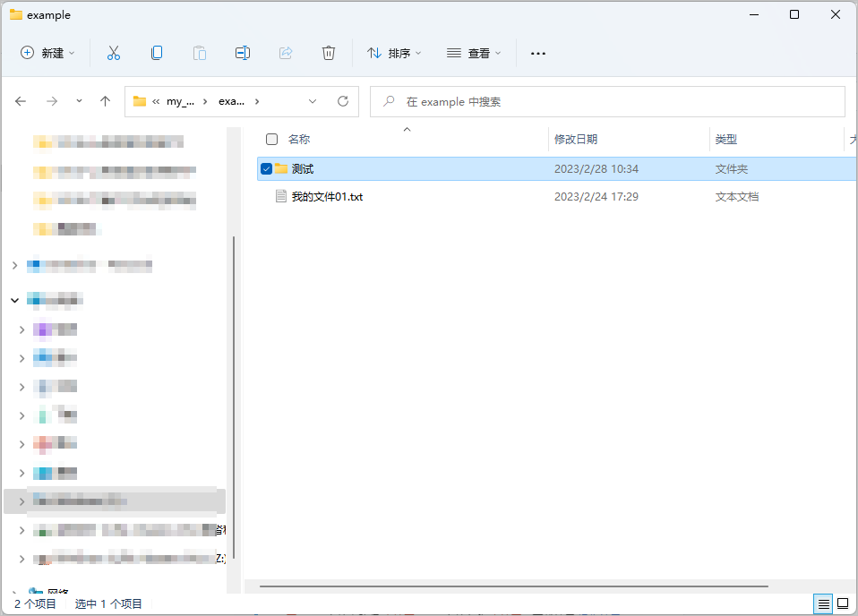
Task: Navigate back with the left arrow
Action: (x=21, y=102)
